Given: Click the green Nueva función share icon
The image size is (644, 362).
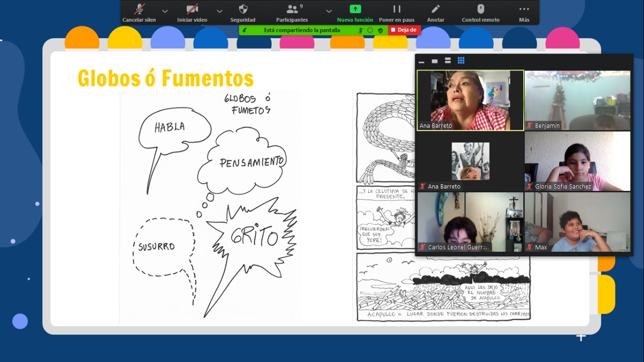Looking at the screenshot, I should point(355,9).
